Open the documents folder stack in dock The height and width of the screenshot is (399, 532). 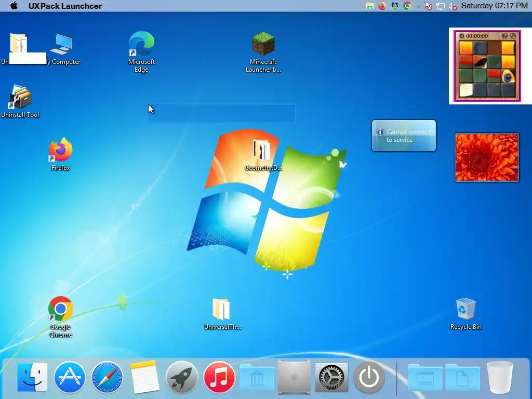462,377
